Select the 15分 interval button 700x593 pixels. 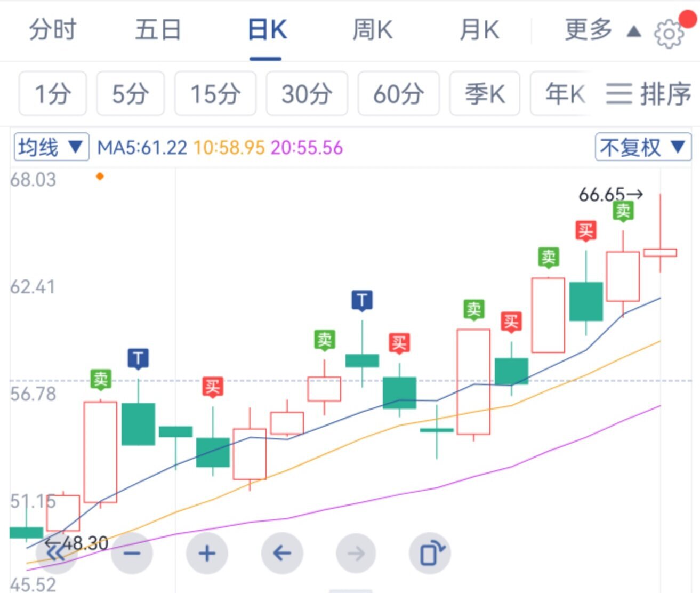[215, 94]
